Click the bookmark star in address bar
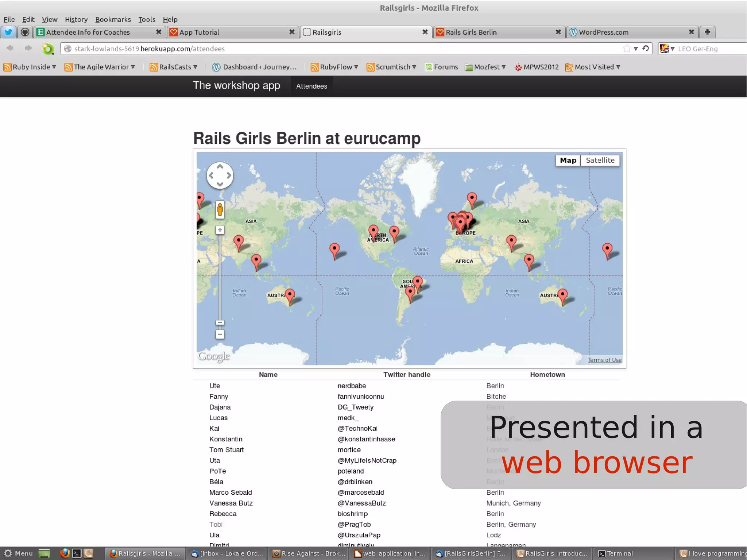The image size is (747, 560). (626, 49)
